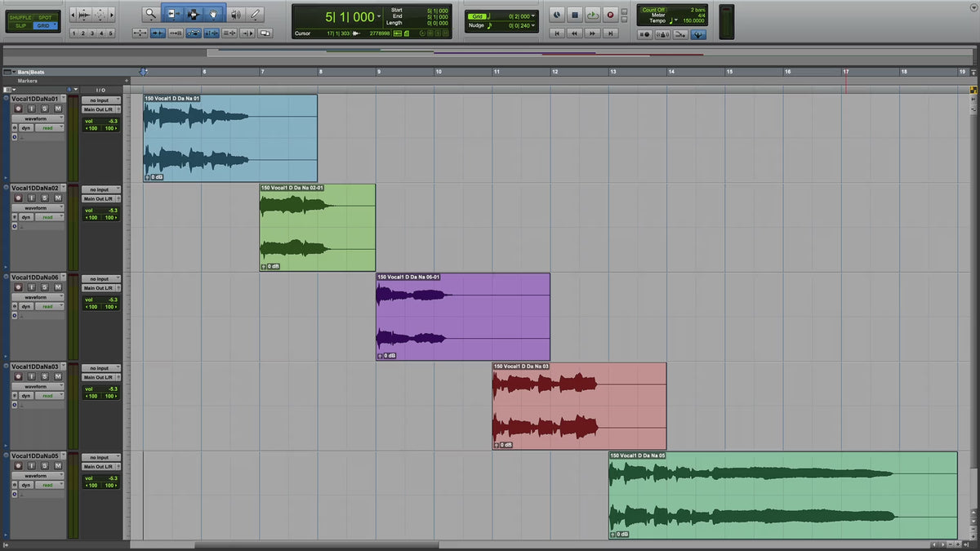Screen dimensions: 980x551
Task: Record-enable the Vocal1DDaNa06 track
Action: click(17, 287)
